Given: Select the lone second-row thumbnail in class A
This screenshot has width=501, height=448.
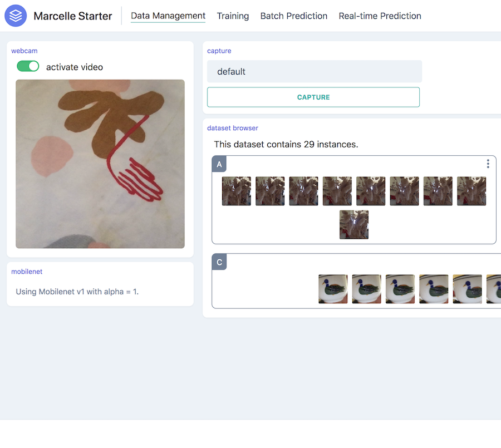Looking at the screenshot, I should [x=354, y=224].
